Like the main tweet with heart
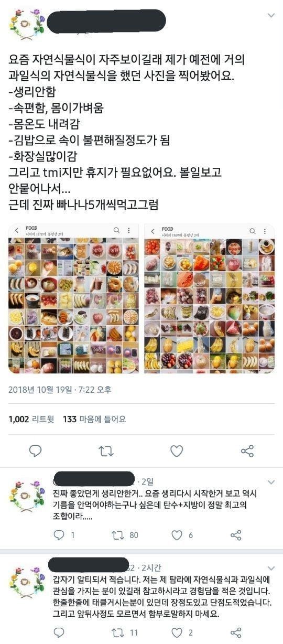The image size is (283, 644). [x=177, y=450]
